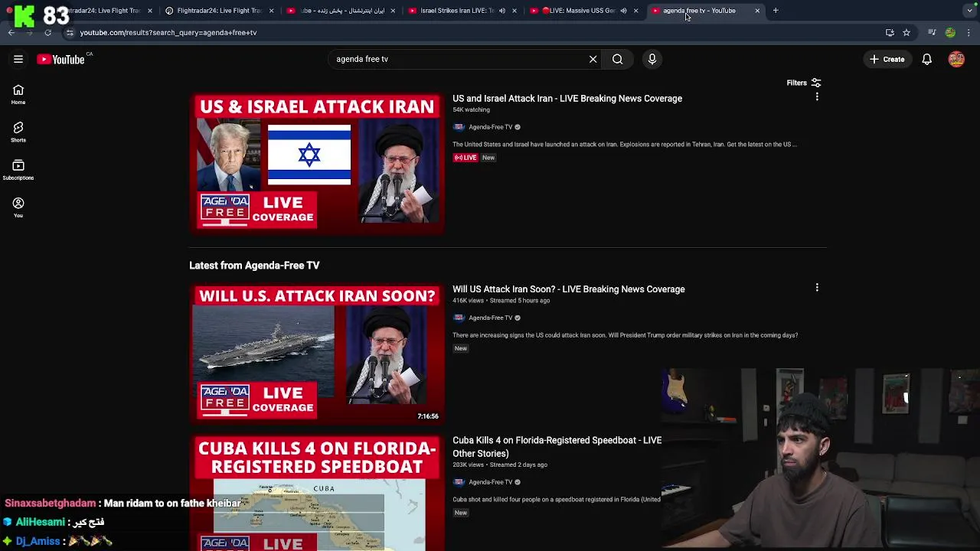Click the site info icon in address bar

(x=69, y=32)
